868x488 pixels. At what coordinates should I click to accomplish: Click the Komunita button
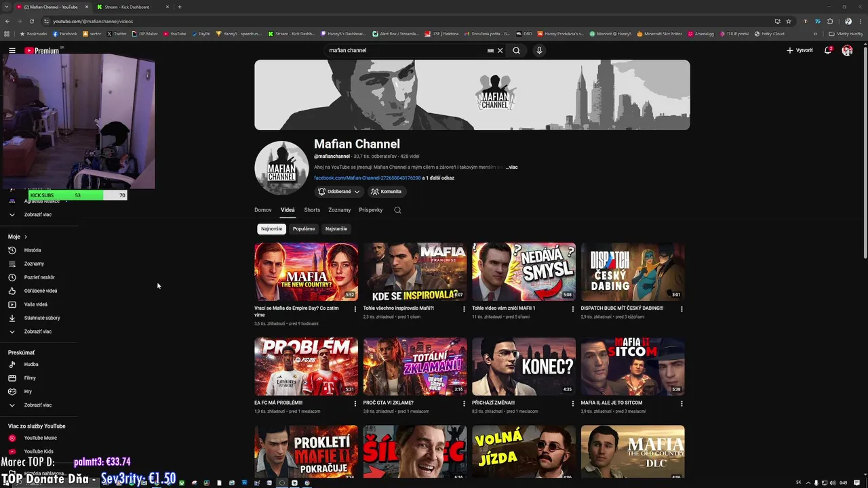386,192
